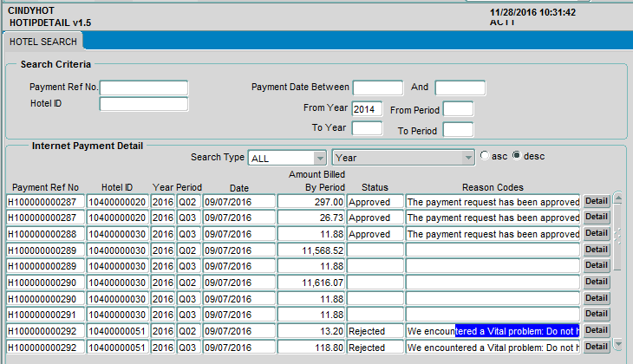
Task: Select Payment Ref No H100000000288 cell
Action: click(x=45, y=234)
